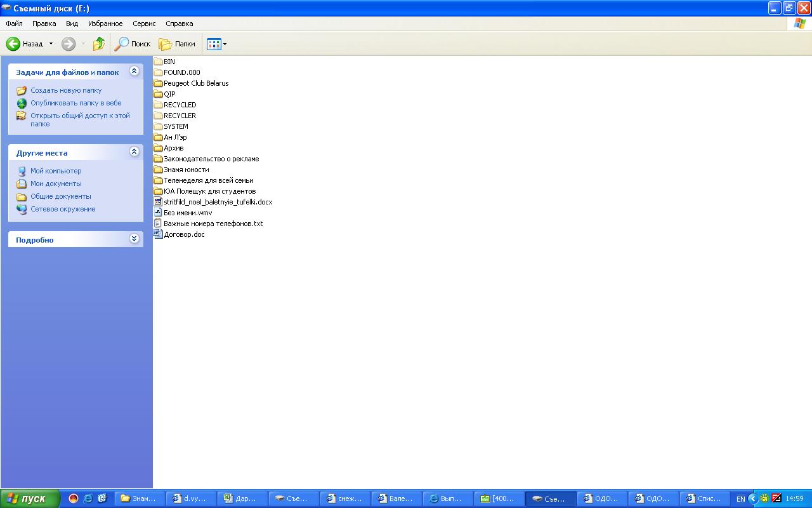Go to 'Общие документы'

[x=61, y=196]
